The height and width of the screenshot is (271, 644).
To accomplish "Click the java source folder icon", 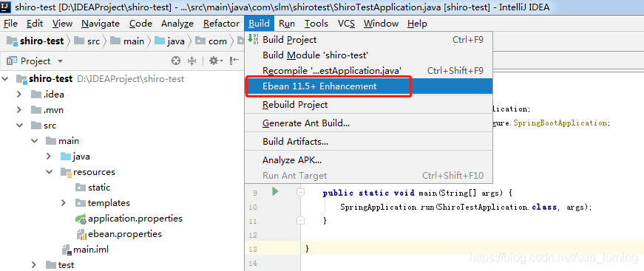I will pos(66,157).
